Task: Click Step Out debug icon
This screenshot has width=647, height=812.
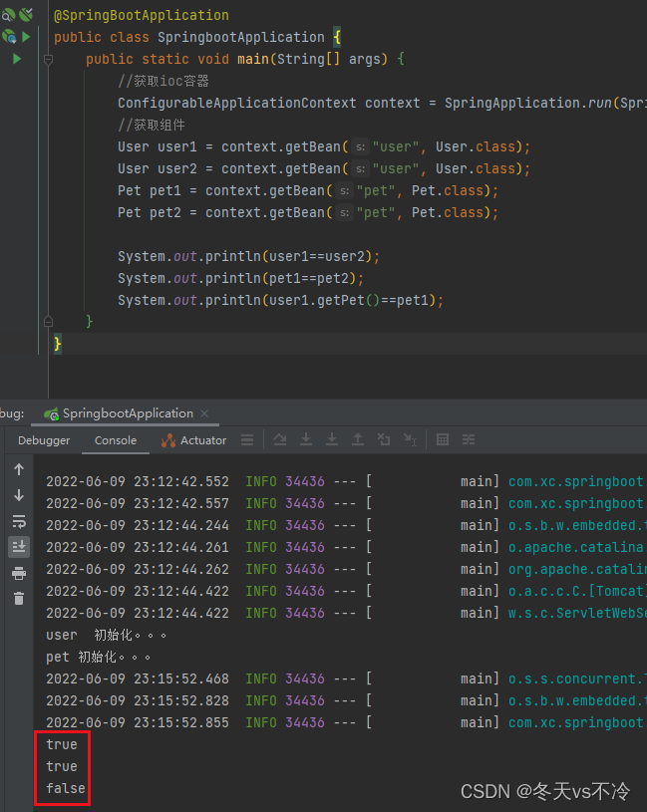Action: (x=358, y=439)
